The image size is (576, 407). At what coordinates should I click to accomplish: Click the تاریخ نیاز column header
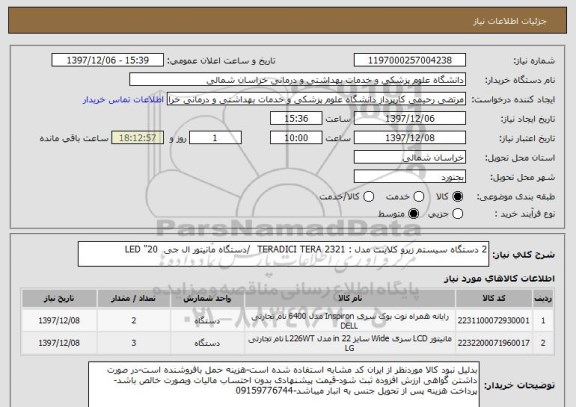[59, 298]
